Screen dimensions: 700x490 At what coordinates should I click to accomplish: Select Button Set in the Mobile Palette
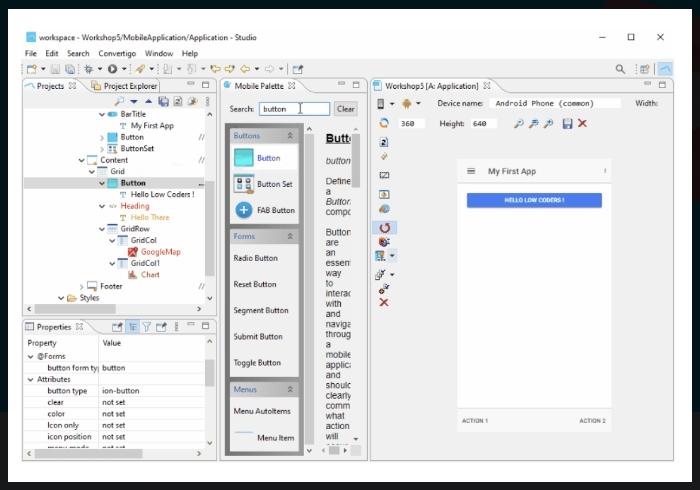tap(264, 184)
